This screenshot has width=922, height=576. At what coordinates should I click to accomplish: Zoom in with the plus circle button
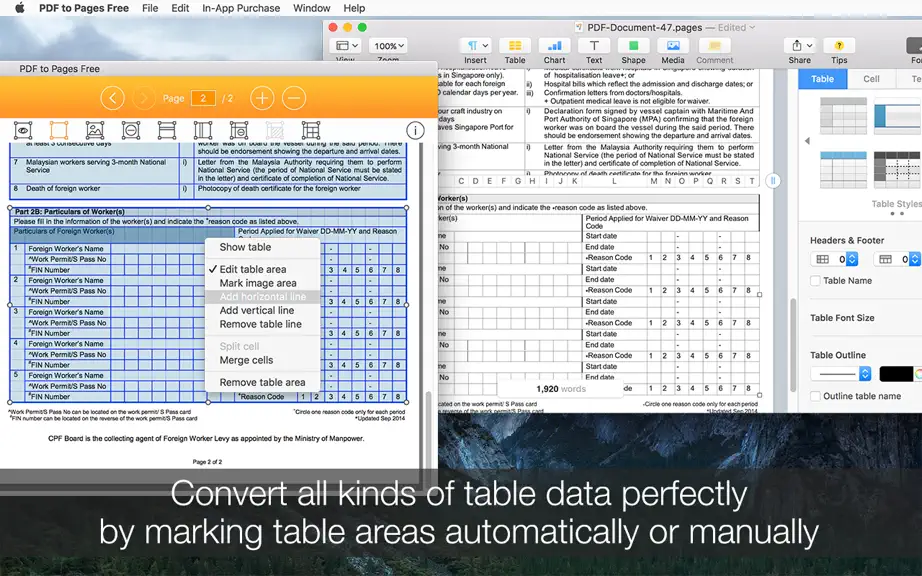pos(262,98)
